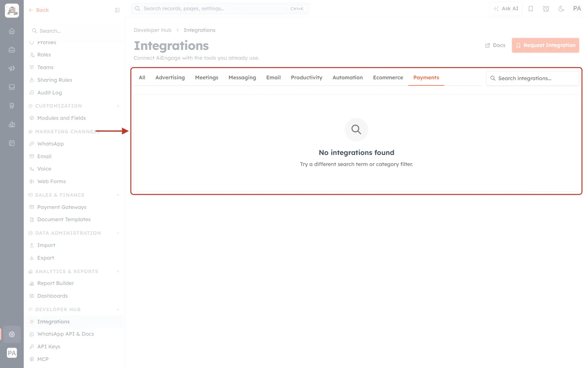The height and width of the screenshot is (368, 588).
Task: Focus the global search records bar
Action: point(220,9)
